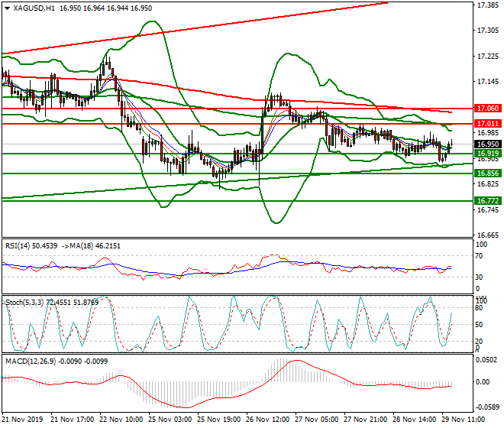Viewport: 504px width, 428px height.
Task: Select the 16.950 current price label
Action: (x=488, y=144)
